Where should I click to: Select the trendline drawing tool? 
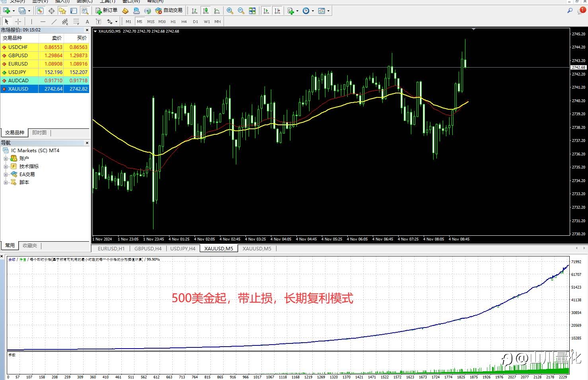[x=54, y=21]
